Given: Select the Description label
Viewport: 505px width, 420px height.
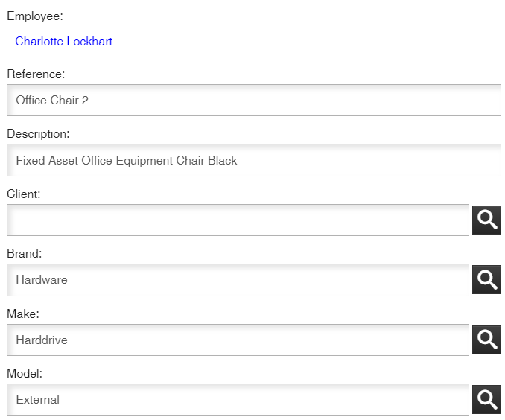Looking at the screenshot, I should pos(38,134).
